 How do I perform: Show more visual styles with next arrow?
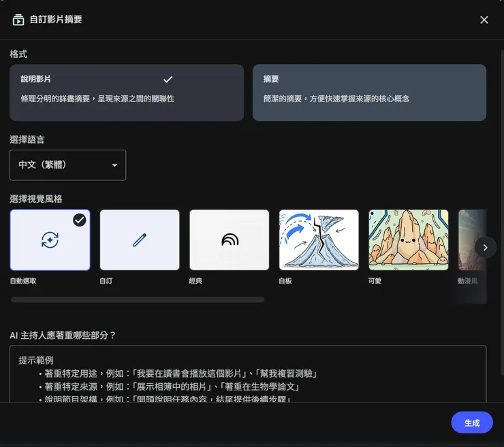pyautogui.click(x=486, y=248)
